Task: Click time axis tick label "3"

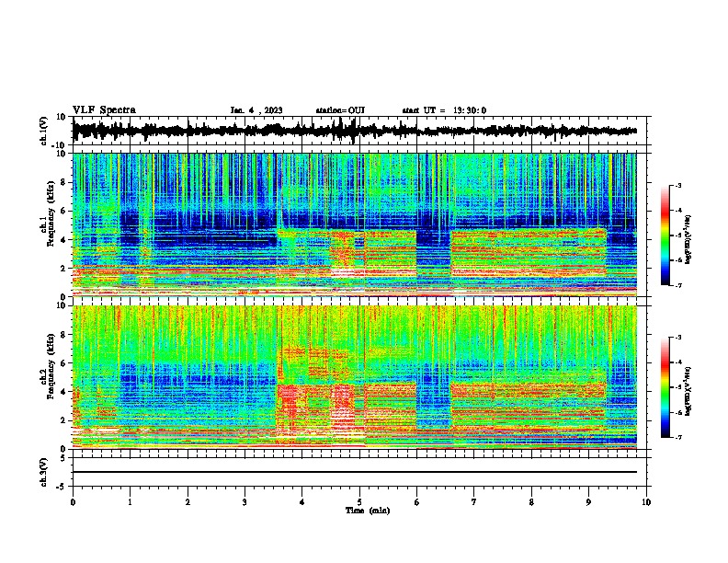Action: click(245, 502)
